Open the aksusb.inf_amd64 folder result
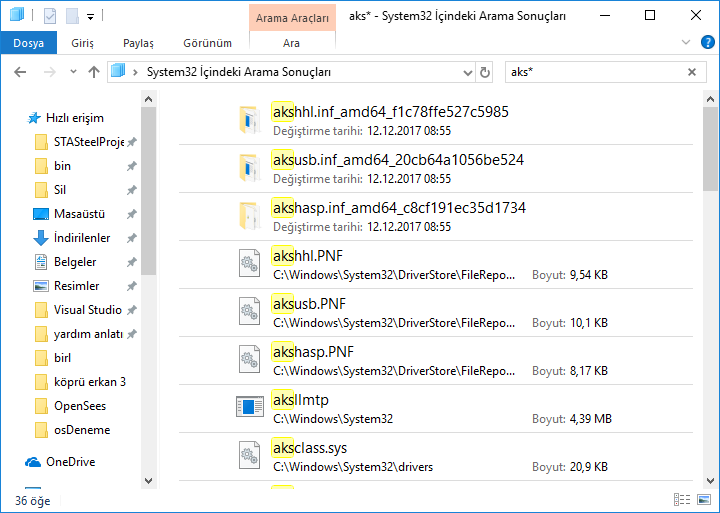 click(x=398, y=160)
